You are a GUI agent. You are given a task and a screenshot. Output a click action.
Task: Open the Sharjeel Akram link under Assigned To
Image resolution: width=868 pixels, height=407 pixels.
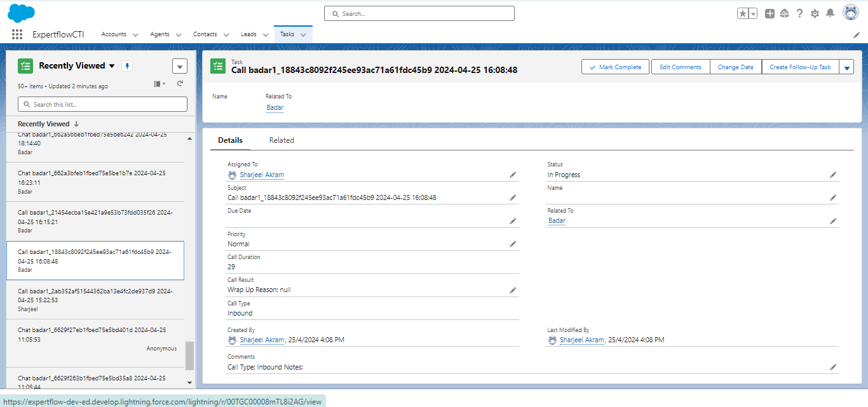point(261,175)
